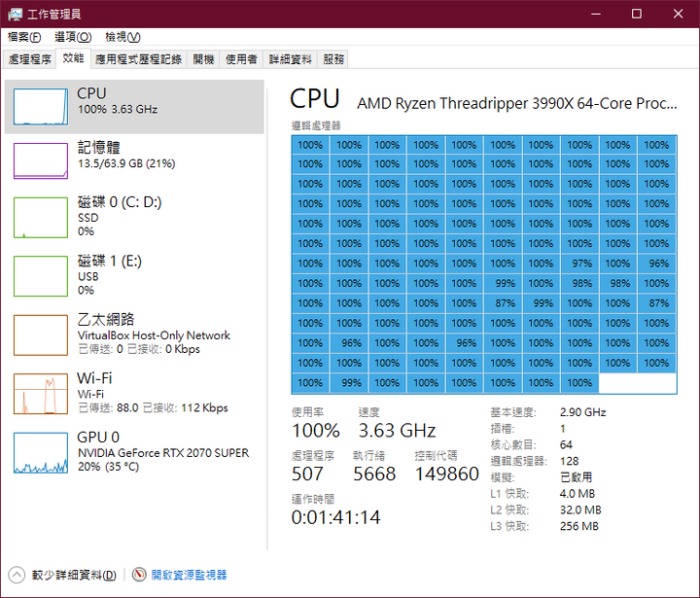Select the Wi-Fi graph thumbnail

coord(41,394)
